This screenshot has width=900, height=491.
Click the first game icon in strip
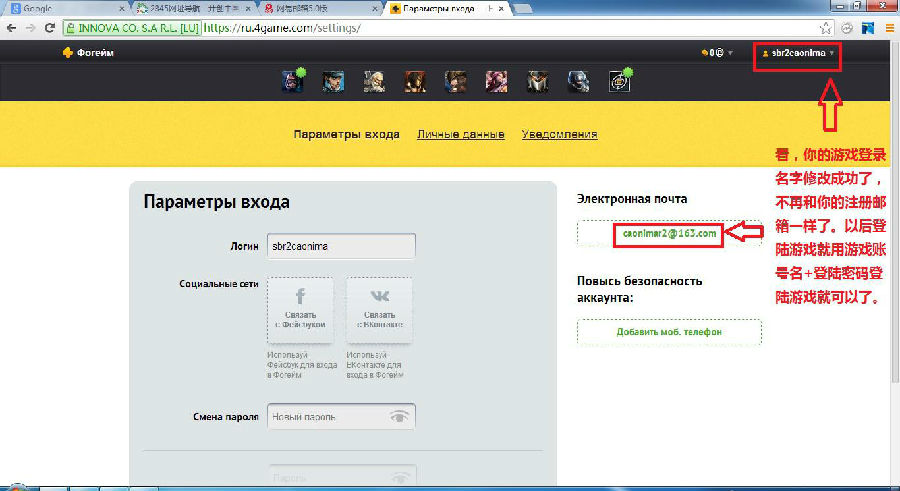[x=293, y=81]
